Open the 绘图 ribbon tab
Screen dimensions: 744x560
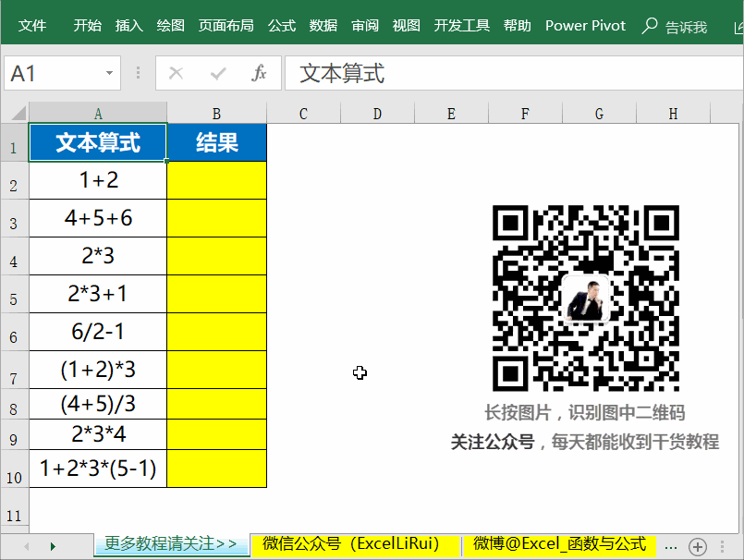(x=171, y=26)
